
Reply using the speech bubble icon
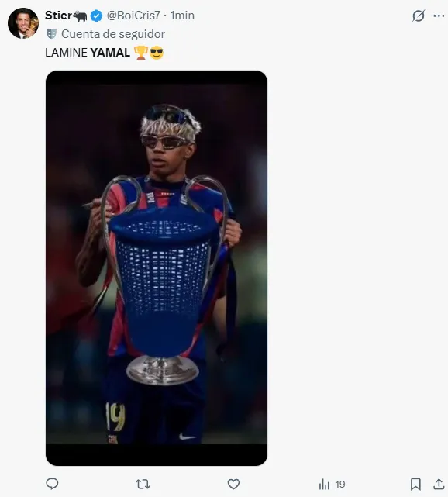click(52, 484)
